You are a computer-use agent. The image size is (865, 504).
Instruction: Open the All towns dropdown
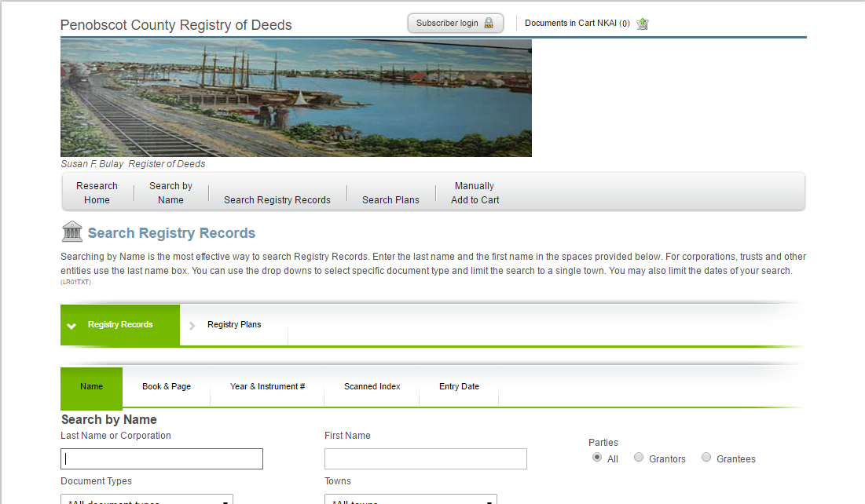(x=410, y=499)
